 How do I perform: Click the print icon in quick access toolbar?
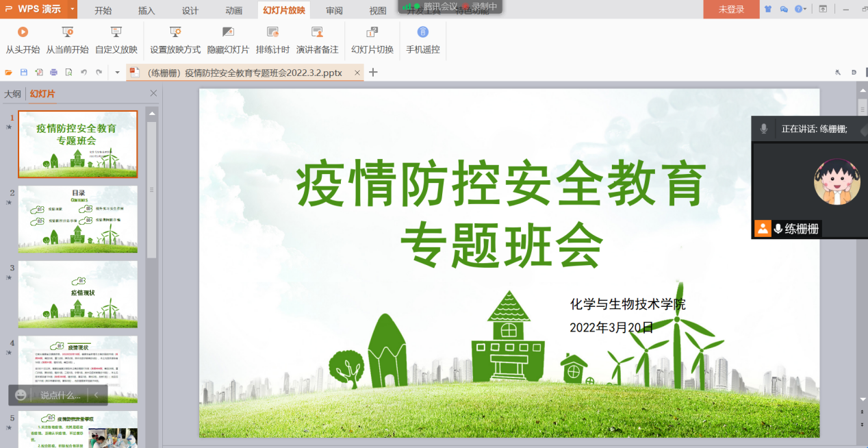click(53, 73)
